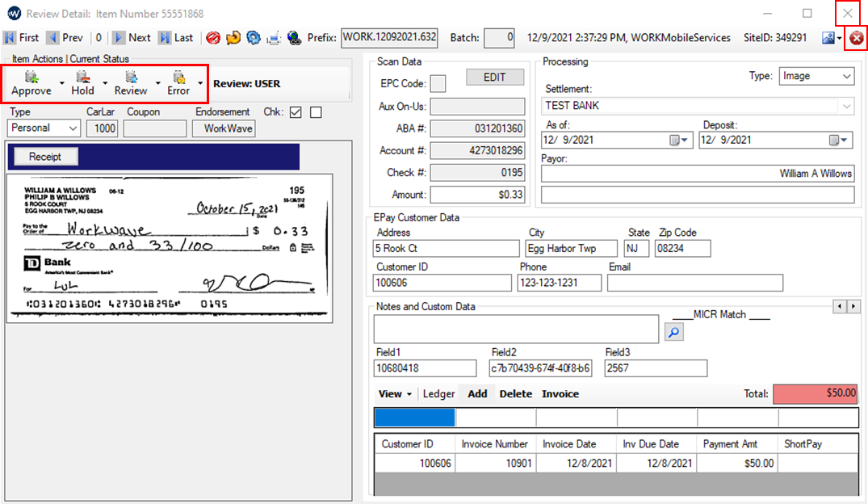The height and width of the screenshot is (504, 868).
Task: Click the Coupon input field
Action: (x=155, y=128)
